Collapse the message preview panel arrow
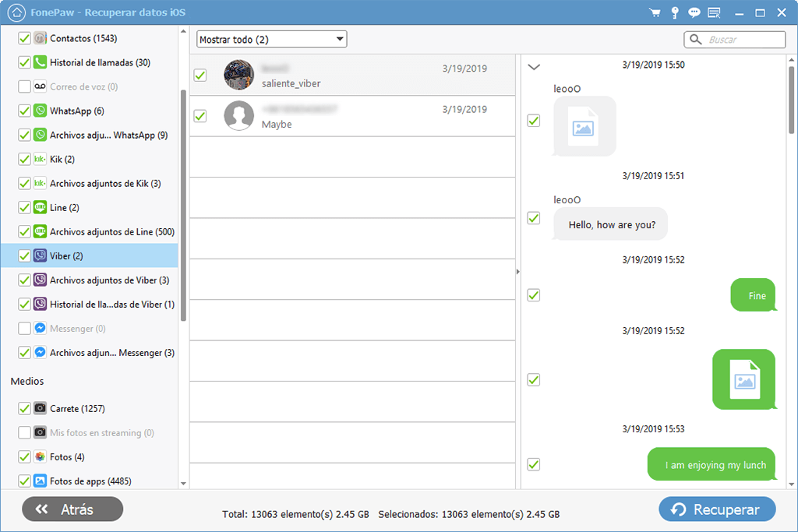The width and height of the screenshot is (798, 532). pos(518,272)
